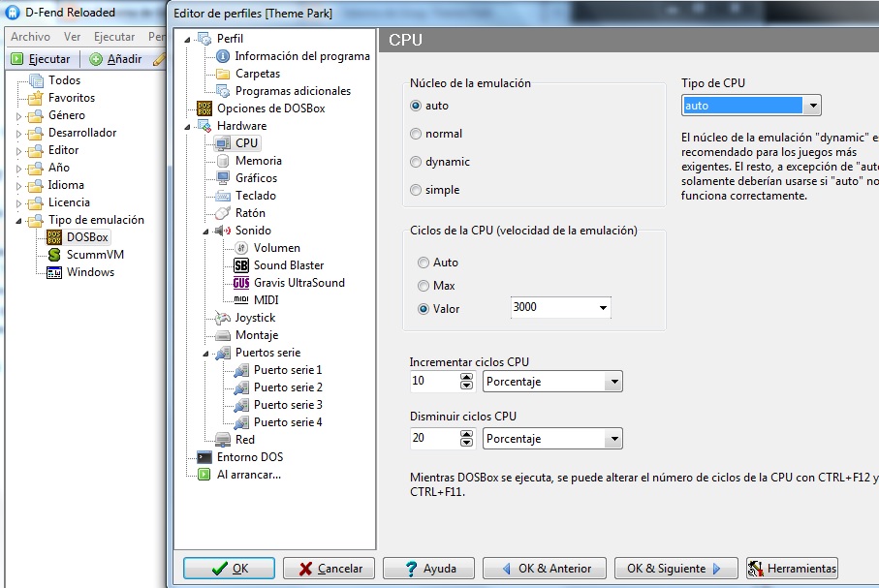879x588 pixels.
Task: Click the Añadir toolbar button
Action: pos(116,59)
